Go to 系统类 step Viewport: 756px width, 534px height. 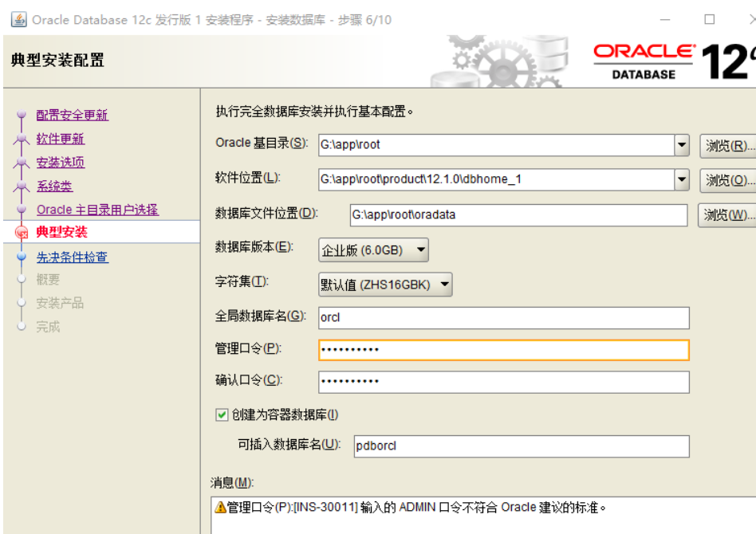(54, 186)
